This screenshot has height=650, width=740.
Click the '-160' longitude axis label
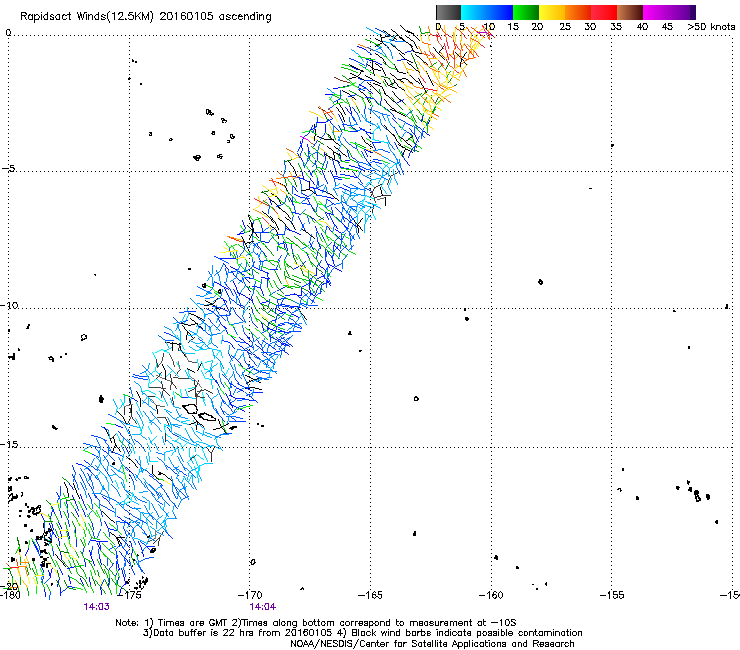pos(491,595)
